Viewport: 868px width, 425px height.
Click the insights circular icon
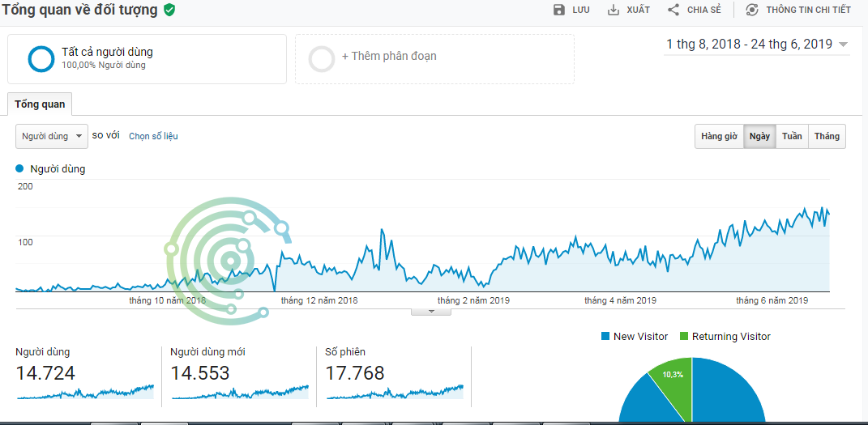[752, 10]
